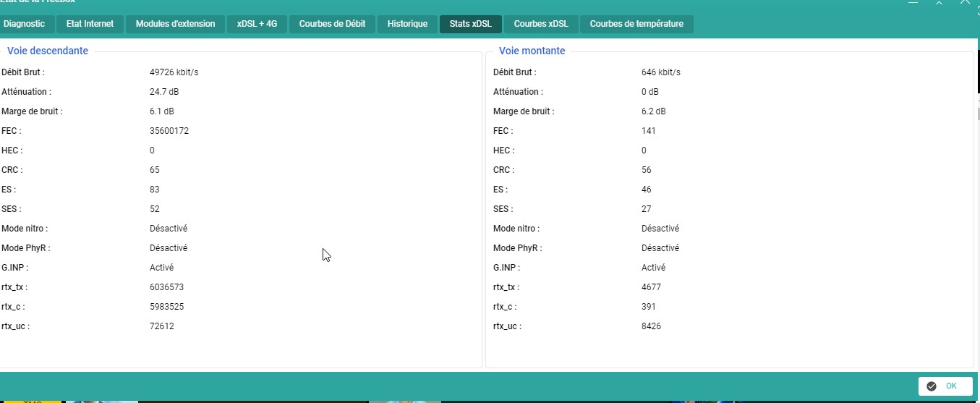
Task: Click downstream SES value 52
Action: pyautogui.click(x=154, y=209)
